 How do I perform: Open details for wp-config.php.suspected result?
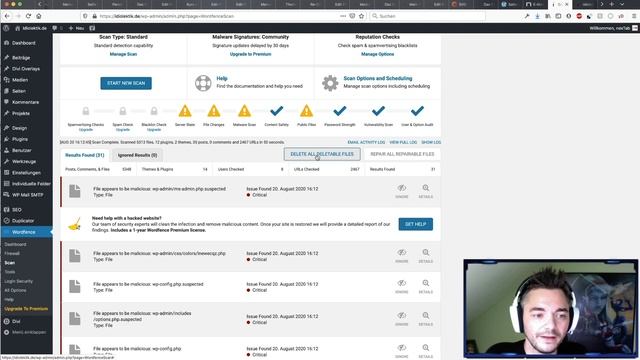[426, 286]
